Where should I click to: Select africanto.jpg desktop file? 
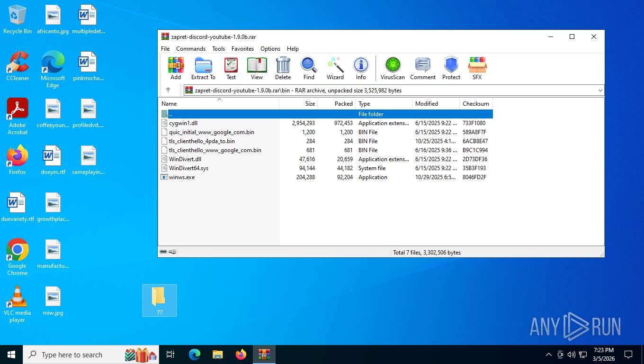(x=53, y=20)
